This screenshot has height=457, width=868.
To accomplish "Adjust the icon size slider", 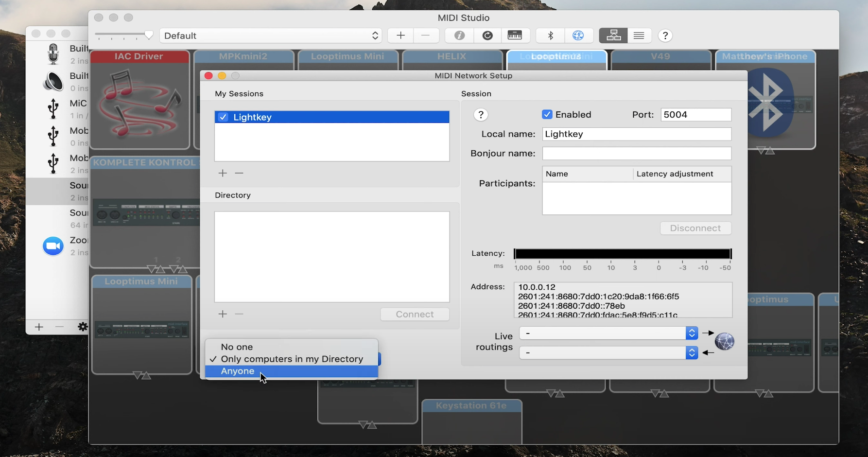I will click(x=148, y=35).
